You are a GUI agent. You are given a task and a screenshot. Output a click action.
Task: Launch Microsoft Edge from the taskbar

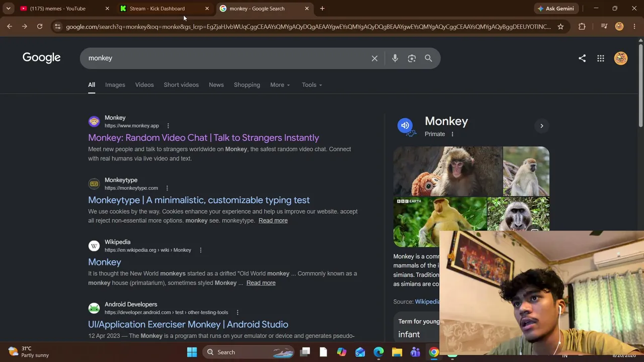pyautogui.click(x=378, y=352)
